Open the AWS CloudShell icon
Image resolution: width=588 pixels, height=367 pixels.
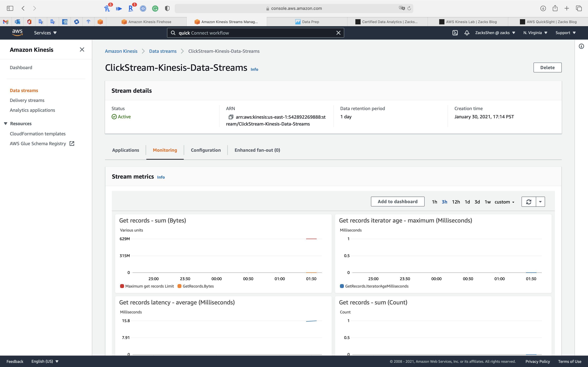[455, 33]
